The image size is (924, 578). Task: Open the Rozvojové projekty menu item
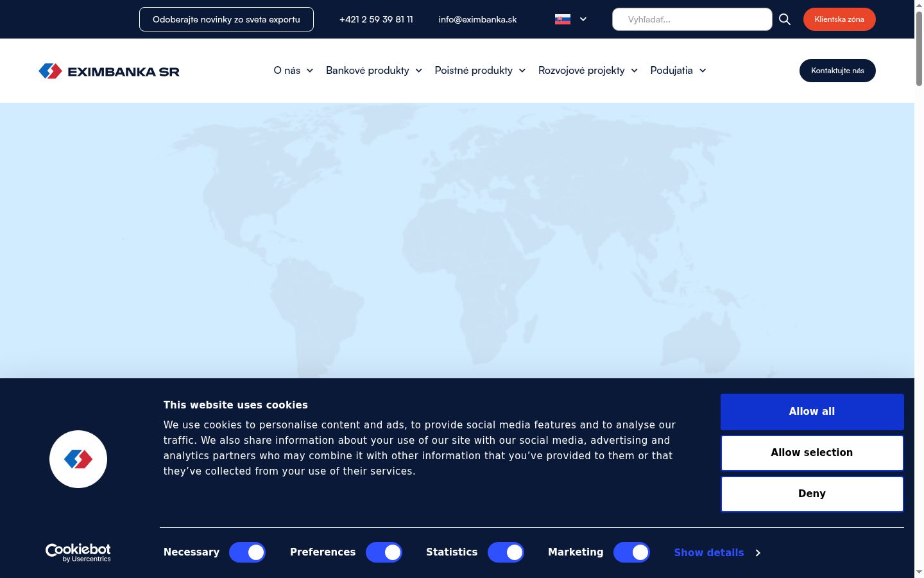(x=581, y=71)
